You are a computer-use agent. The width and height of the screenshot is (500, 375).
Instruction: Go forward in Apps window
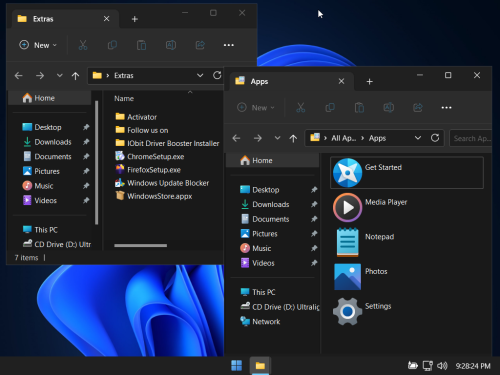click(x=258, y=138)
